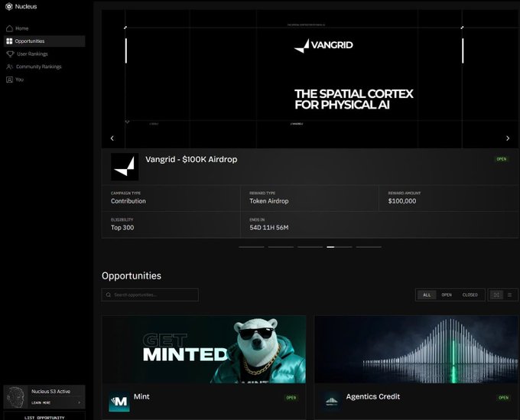
Task: Jump to first carousel indicator
Action: coord(252,247)
